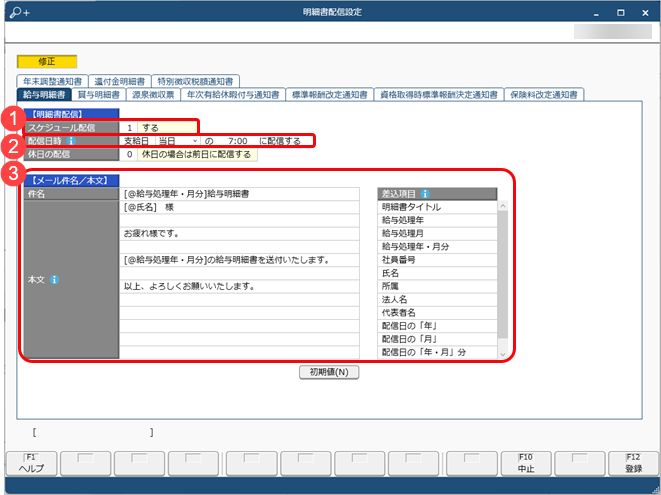Click the 件名 subject input field

pos(239,194)
